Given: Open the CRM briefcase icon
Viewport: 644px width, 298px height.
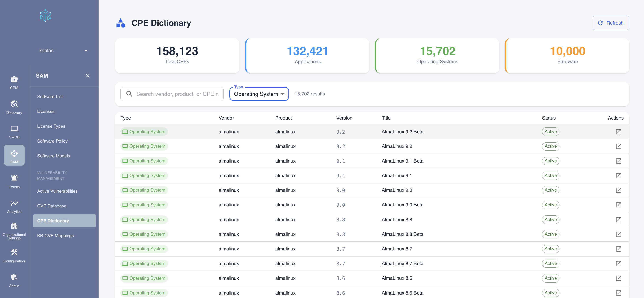Looking at the screenshot, I should [14, 80].
